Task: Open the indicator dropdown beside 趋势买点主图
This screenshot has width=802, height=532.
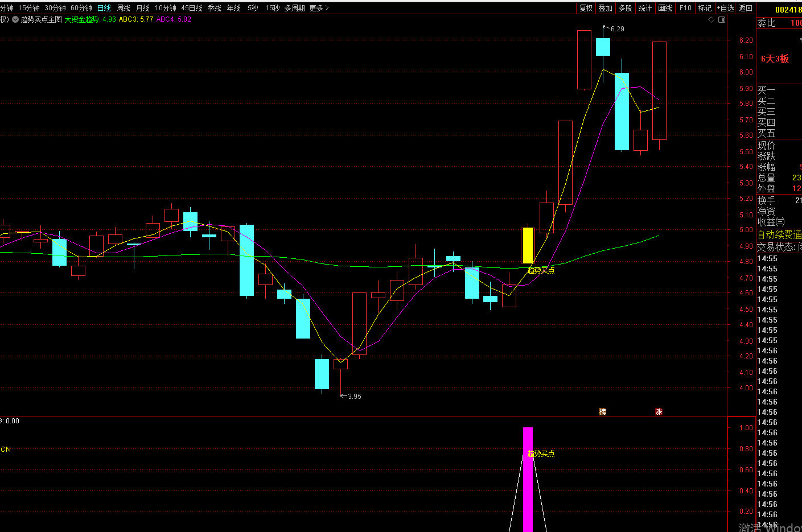Action: pyautogui.click(x=41, y=19)
